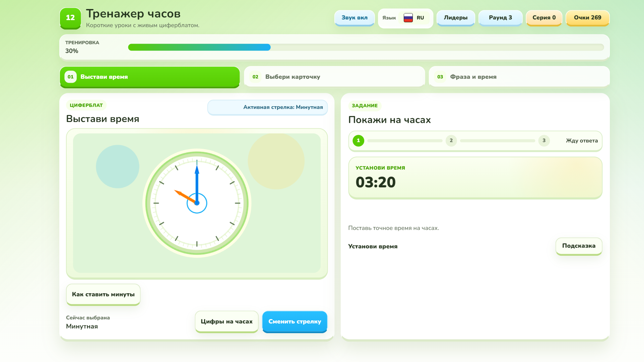The image size is (644, 362).
Task: Click the Минутная selected hand text
Action: [82, 326]
